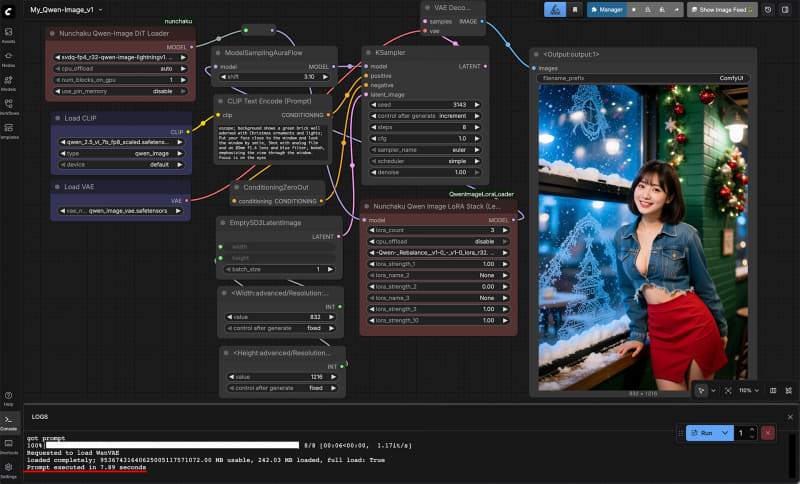Open the queue history clock icon
Viewport: 800px width, 484px height.
(x=768, y=10)
